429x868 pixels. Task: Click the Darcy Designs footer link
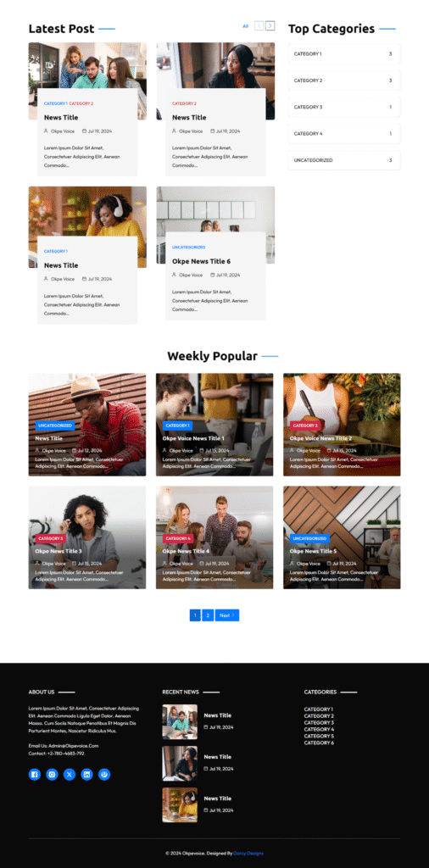click(248, 853)
